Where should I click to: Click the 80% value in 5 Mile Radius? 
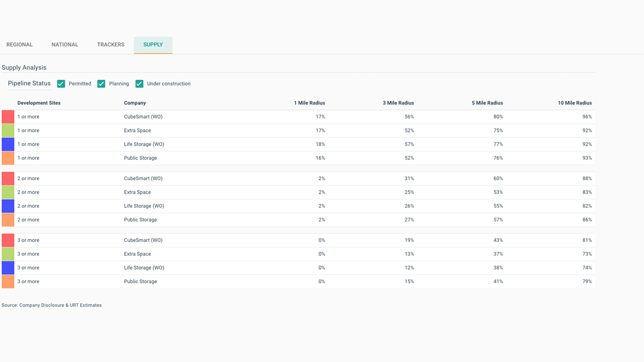(x=498, y=117)
